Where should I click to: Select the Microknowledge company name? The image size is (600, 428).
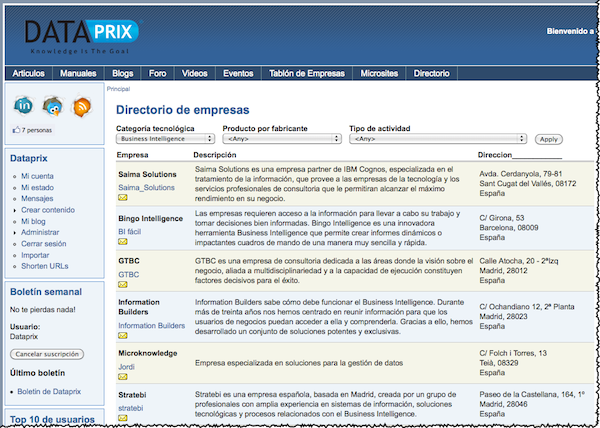pos(148,353)
